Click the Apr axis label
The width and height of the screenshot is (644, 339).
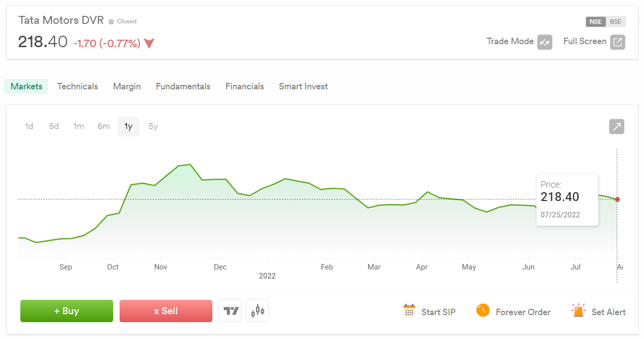(422, 267)
